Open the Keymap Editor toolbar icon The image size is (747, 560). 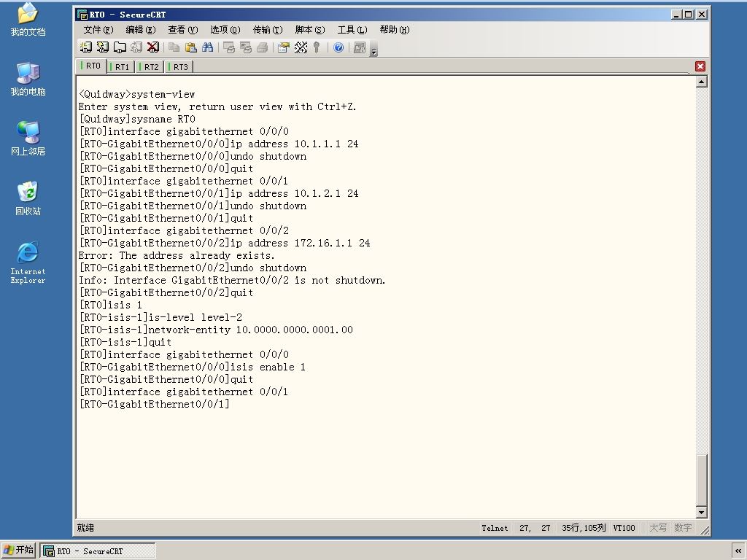(x=301, y=47)
